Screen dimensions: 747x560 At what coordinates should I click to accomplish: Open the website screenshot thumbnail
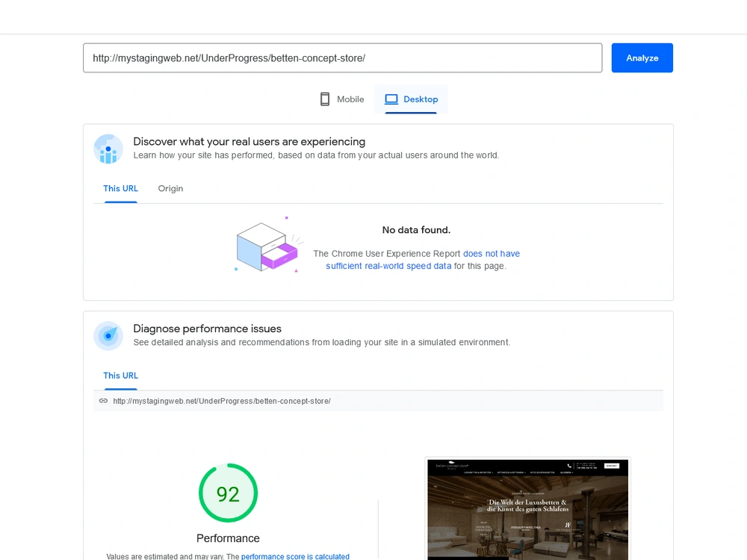(x=528, y=509)
